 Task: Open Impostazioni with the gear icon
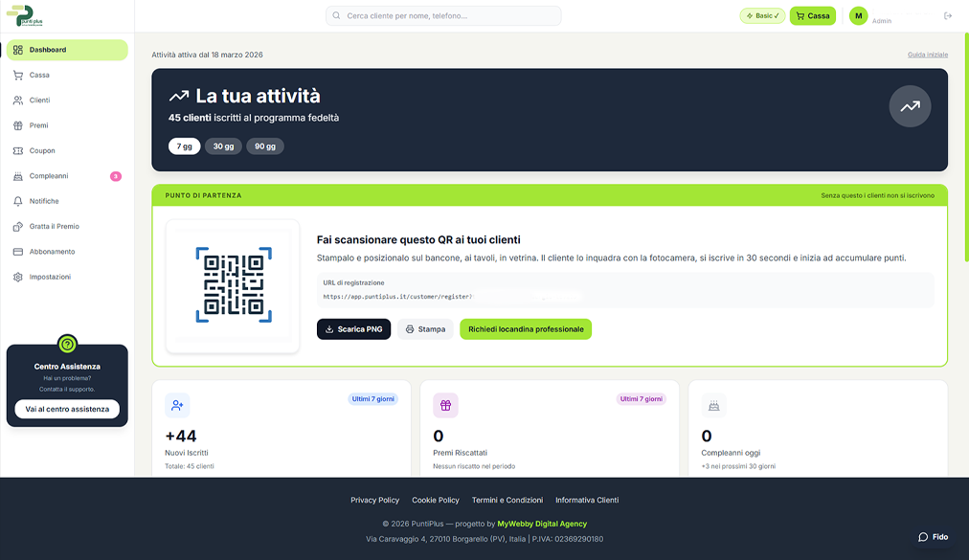pyautogui.click(x=16, y=277)
